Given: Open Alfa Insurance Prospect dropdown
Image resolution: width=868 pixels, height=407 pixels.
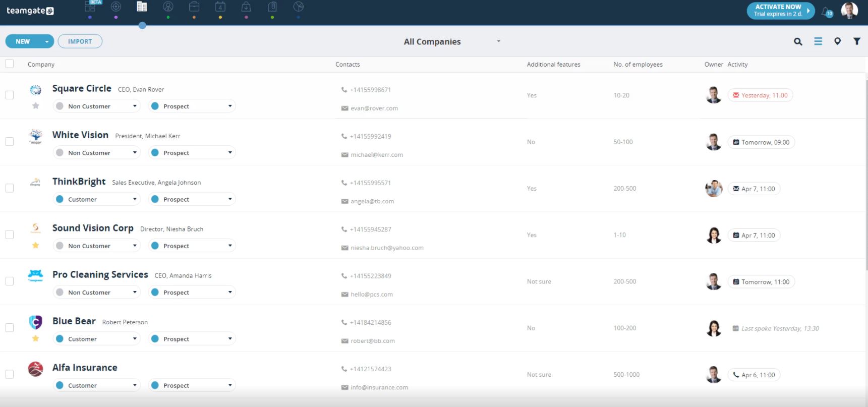Looking at the screenshot, I should pos(192,385).
